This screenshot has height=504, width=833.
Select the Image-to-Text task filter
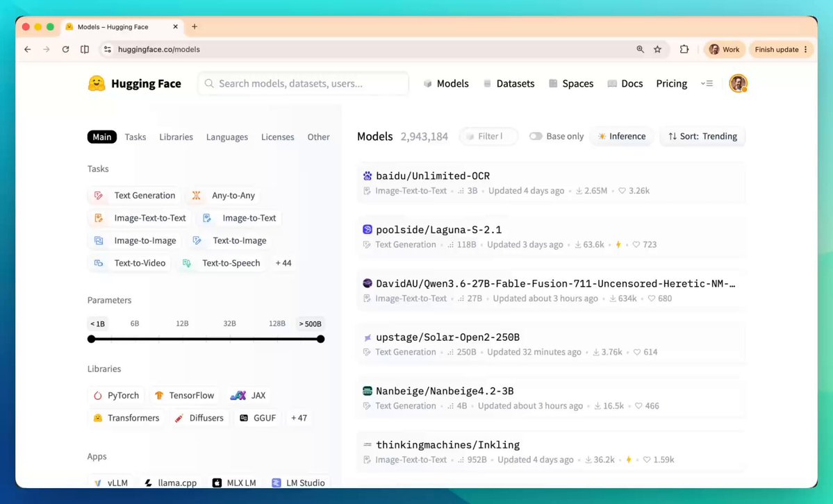[x=239, y=218]
